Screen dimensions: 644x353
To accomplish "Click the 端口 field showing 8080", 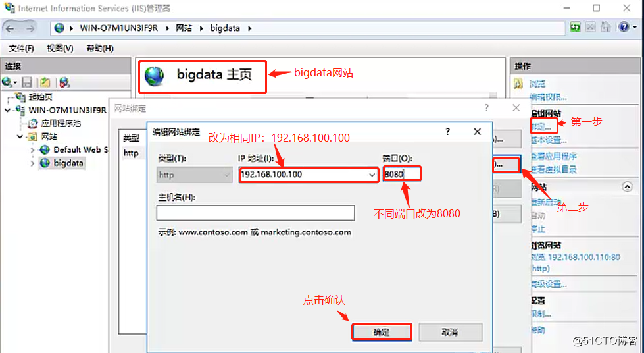I will pyautogui.click(x=402, y=174).
